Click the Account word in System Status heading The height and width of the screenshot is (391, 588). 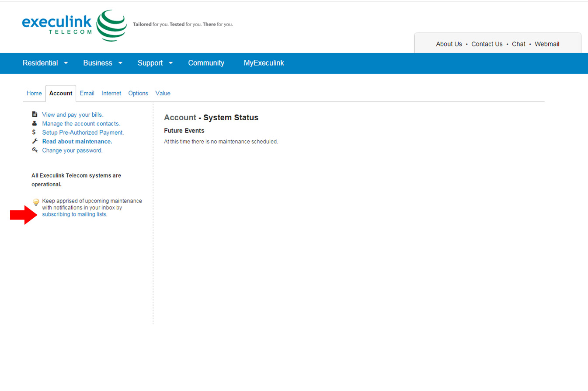coord(180,118)
